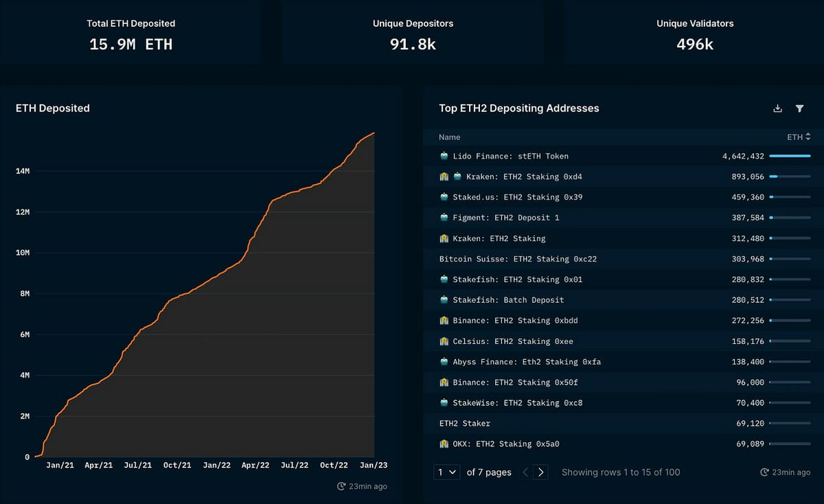This screenshot has height=504, width=824.
Task: Click the icon beside Abyss Finance entry
Action: (x=444, y=362)
